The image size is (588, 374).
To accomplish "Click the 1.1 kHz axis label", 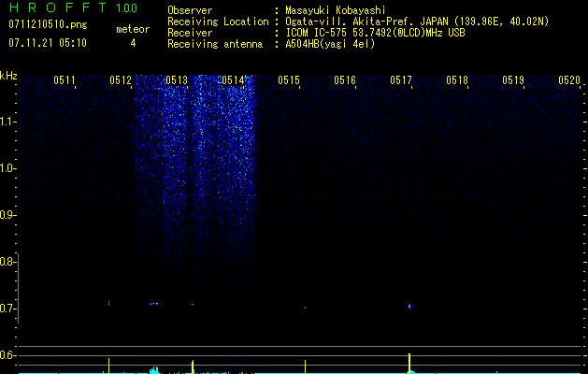I will pyautogui.click(x=7, y=122).
